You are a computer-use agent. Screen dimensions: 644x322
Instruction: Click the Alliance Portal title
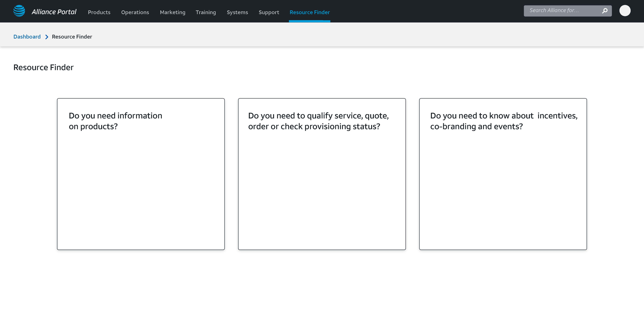[54, 12]
